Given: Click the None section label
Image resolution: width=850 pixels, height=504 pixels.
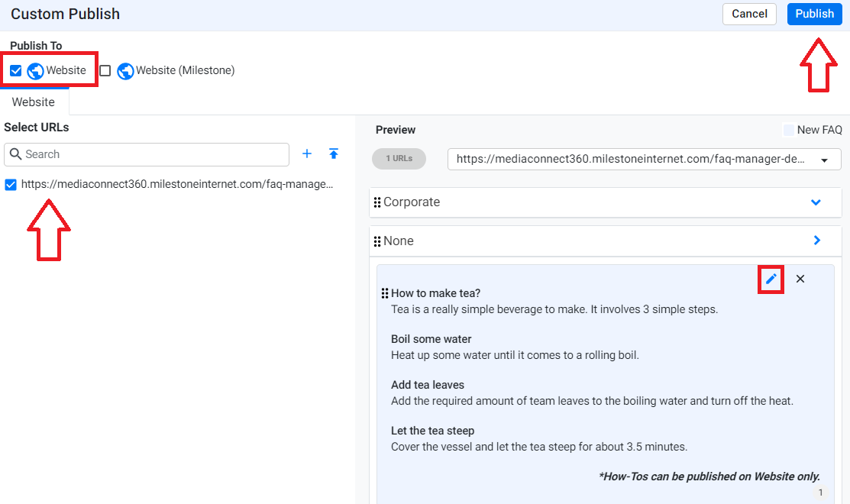Looking at the screenshot, I should 399,241.
